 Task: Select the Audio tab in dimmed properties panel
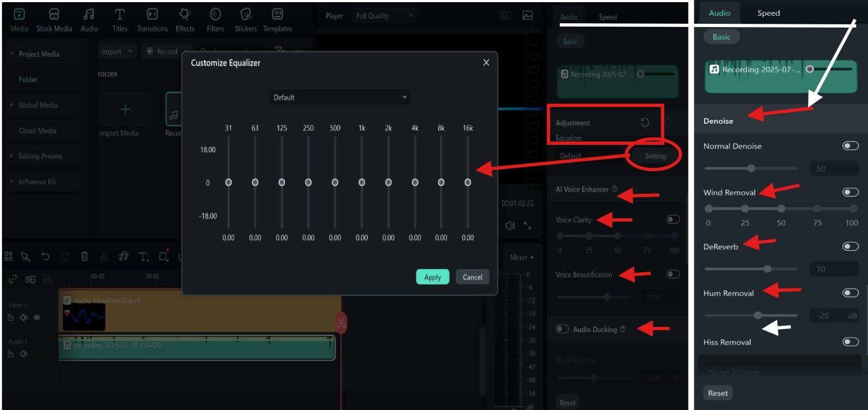click(568, 17)
